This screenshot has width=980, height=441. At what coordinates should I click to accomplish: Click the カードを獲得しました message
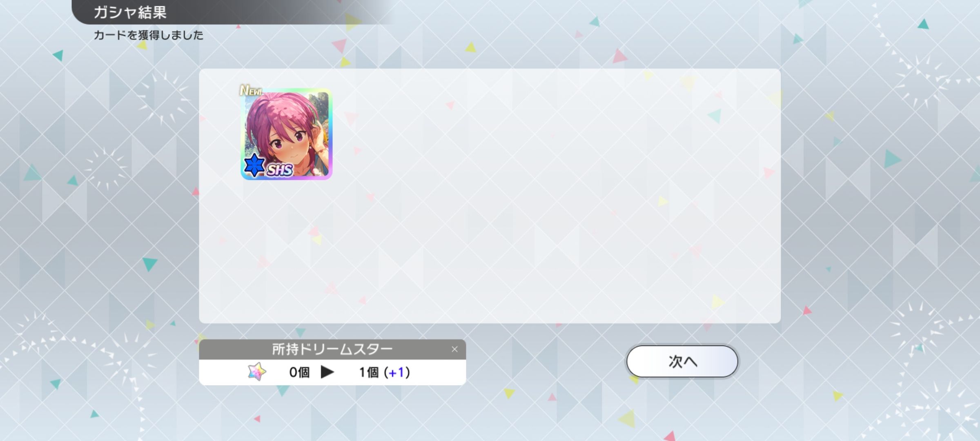coord(149,35)
